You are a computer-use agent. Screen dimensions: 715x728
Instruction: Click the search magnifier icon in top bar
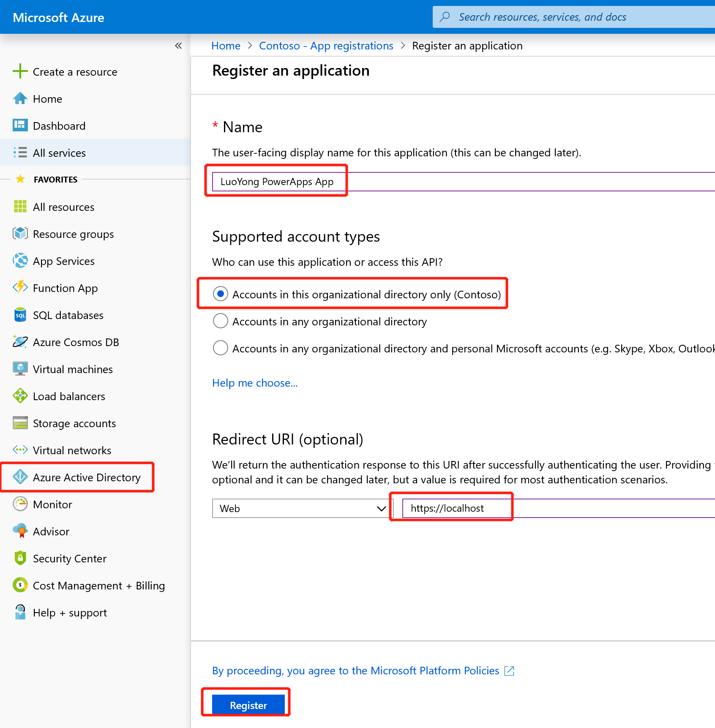(445, 17)
